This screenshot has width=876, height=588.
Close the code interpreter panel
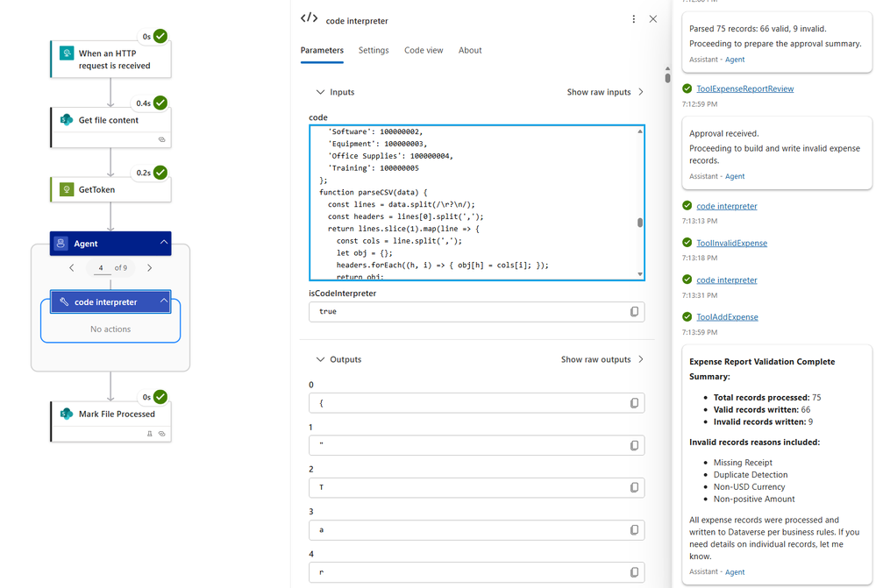[653, 19]
